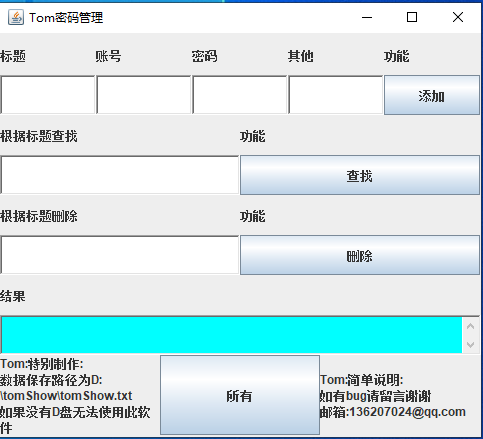
Task: Focus the 标题 input field
Action: (48, 95)
